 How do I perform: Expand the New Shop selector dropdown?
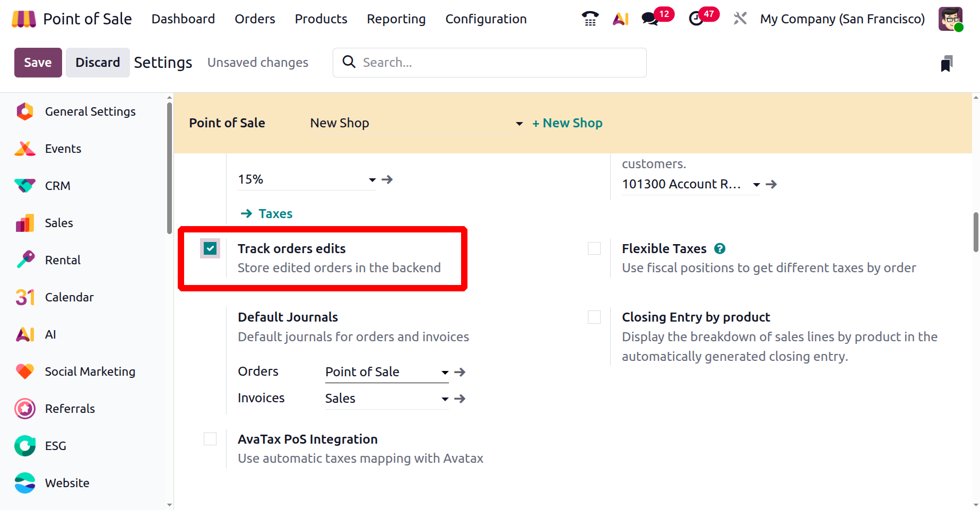[x=519, y=124]
